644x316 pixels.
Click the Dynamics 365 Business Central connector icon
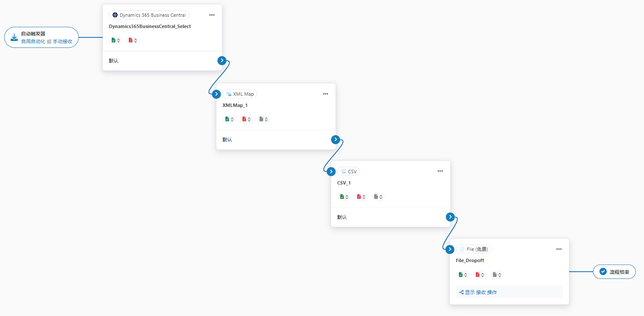coord(115,15)
